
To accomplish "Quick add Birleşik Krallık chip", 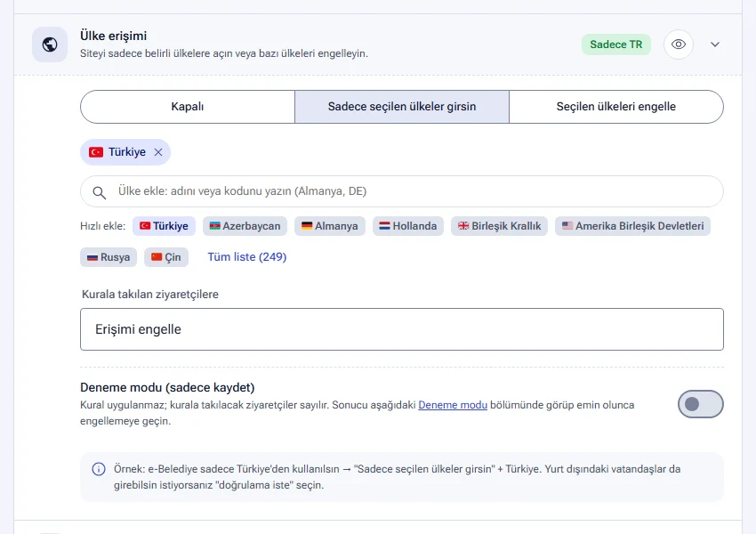I will [500, 226].
